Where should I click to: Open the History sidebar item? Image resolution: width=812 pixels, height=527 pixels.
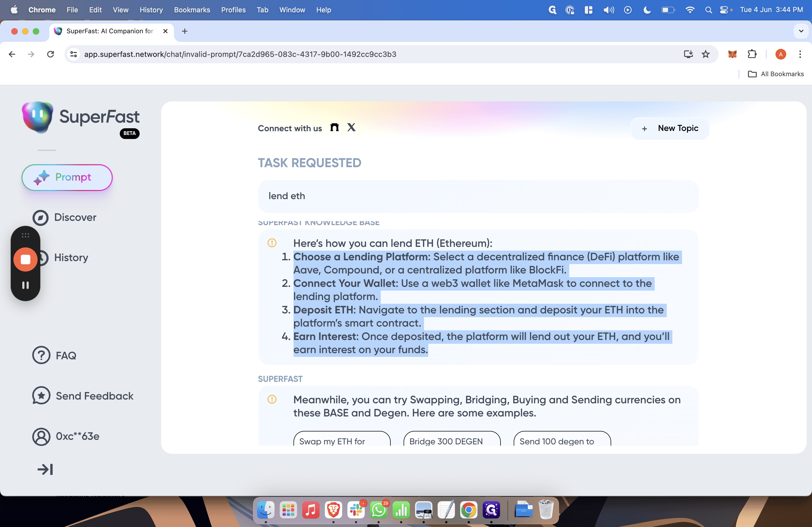coord(71,258)
